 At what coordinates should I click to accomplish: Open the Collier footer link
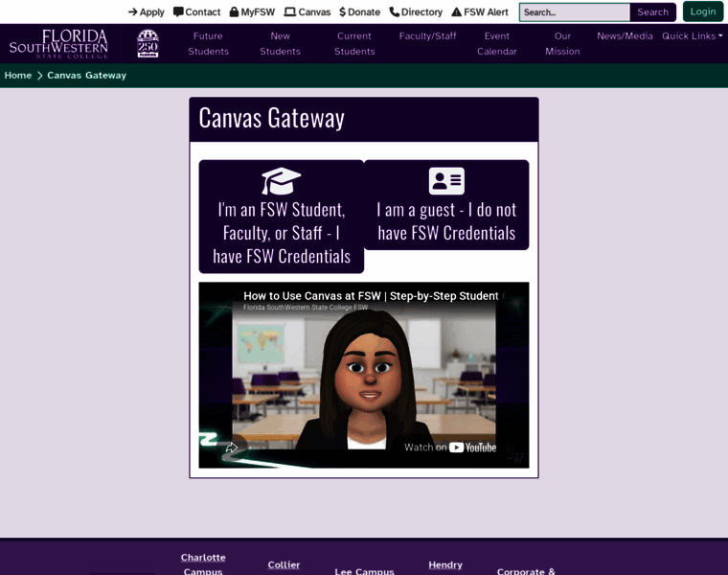pos(284,564)
